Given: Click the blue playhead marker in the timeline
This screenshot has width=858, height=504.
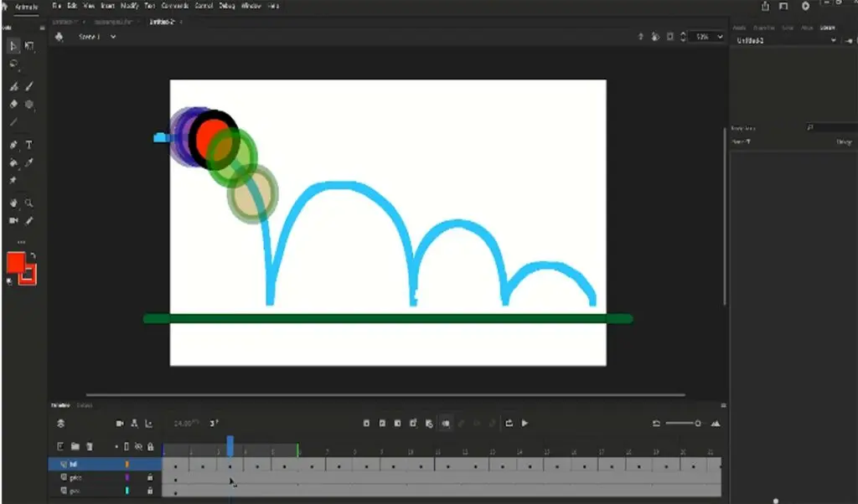Looking at the screenshot, I should pos(230,445).
